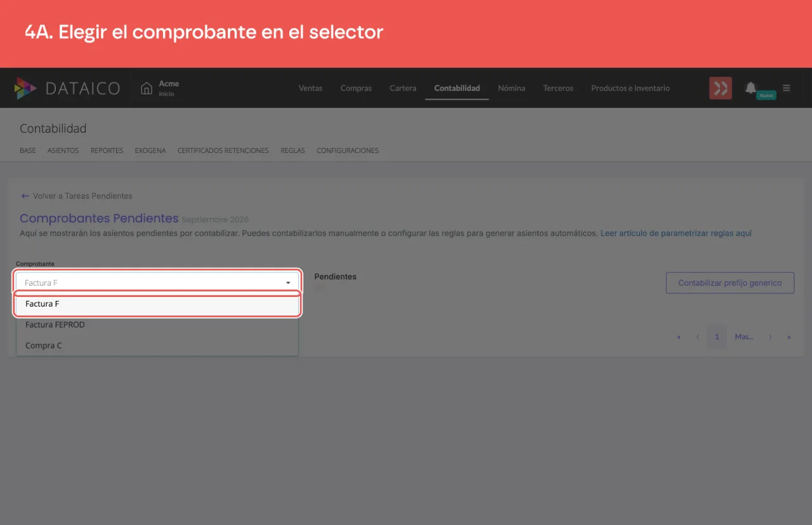Open CERTIFICADOS RETENCIONES tab
812x525 pixels.
tap(223, 151)
